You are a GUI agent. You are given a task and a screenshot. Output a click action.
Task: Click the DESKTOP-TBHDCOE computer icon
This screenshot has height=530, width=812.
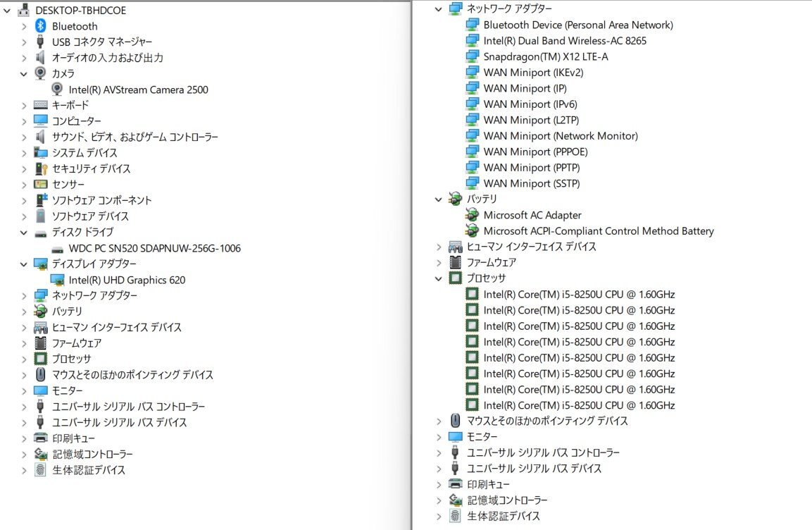tap(23, 10)
